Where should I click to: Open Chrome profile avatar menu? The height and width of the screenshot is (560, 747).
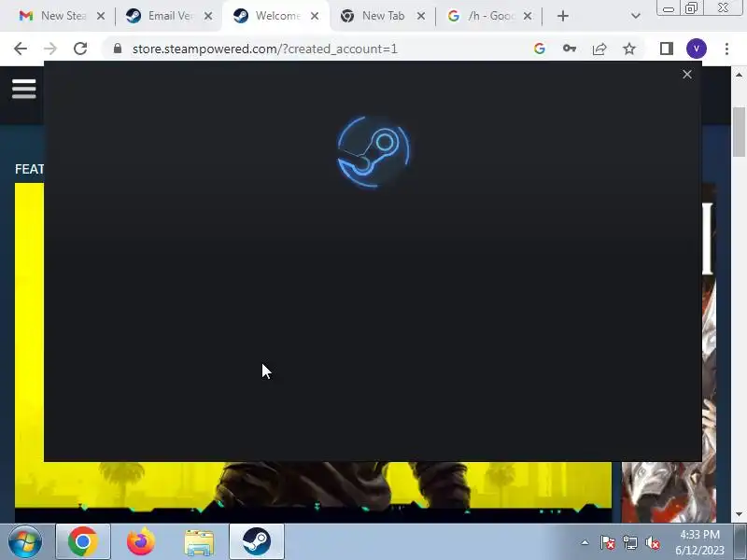[x=696, y=49]
